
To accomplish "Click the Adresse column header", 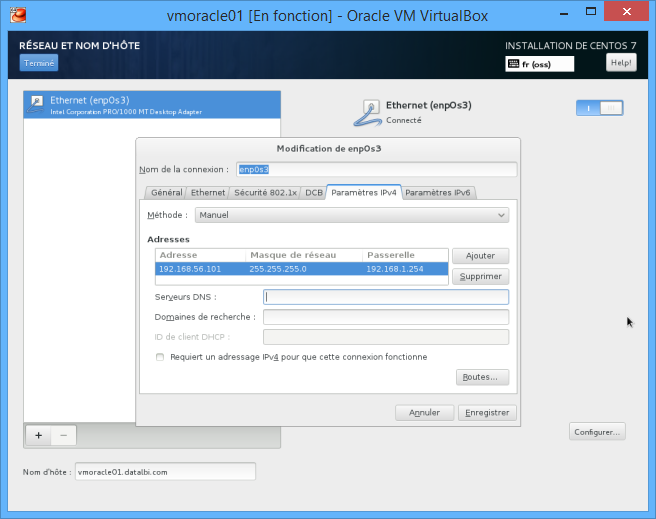I will pos(200,255).
